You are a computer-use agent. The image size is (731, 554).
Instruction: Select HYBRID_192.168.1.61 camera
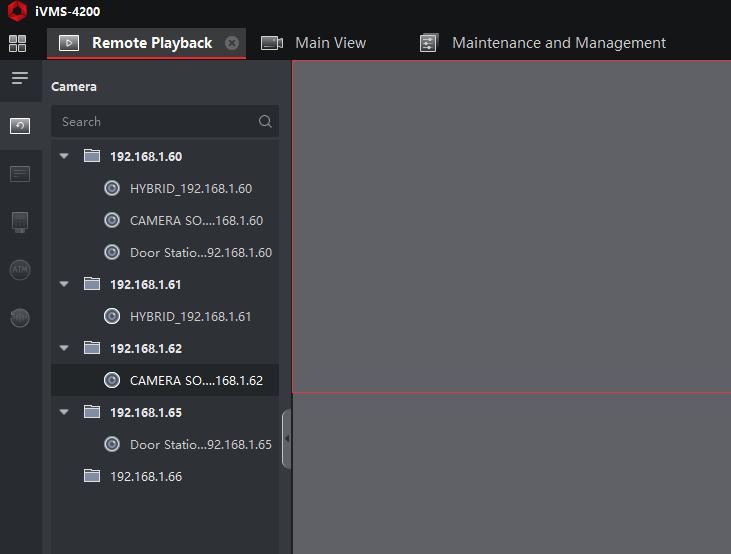click(x=190, y=316)
